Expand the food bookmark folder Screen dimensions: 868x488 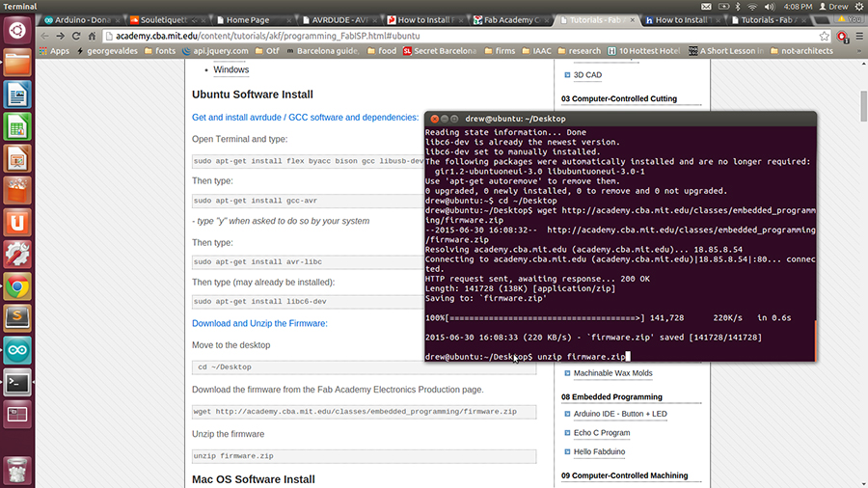(x=382, y=51)
